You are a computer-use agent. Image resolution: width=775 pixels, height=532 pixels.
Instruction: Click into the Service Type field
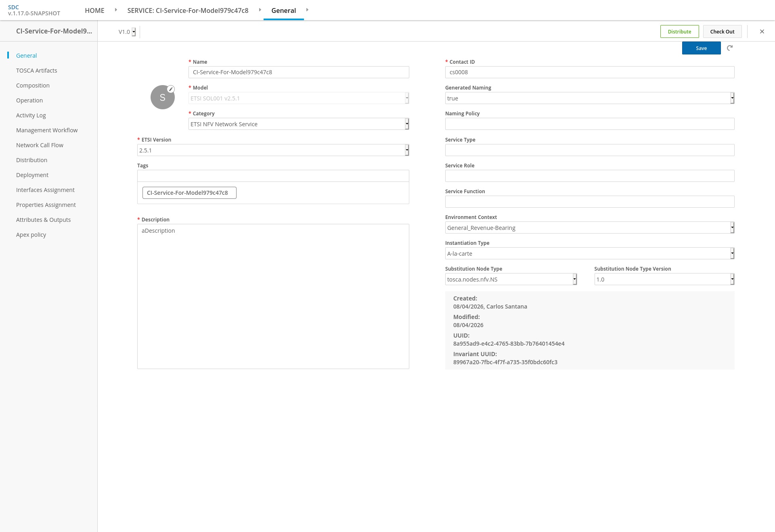589,150
